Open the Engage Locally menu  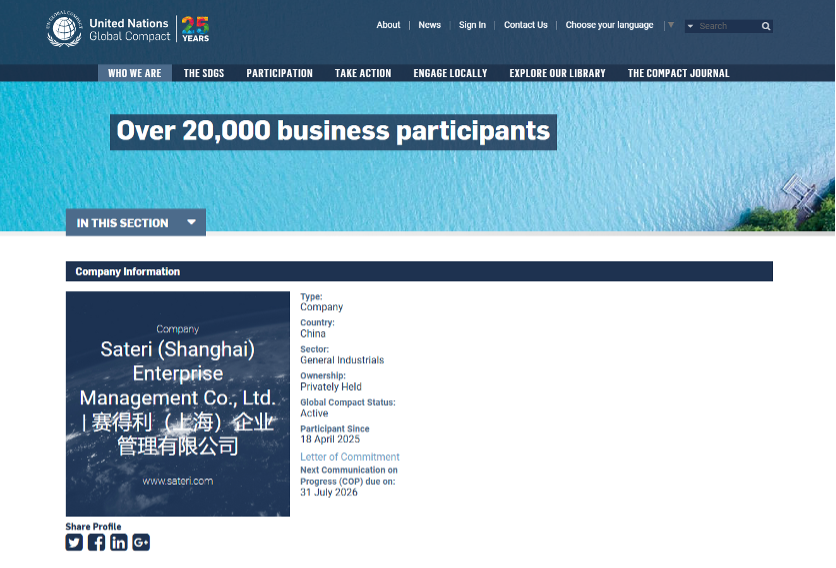(451, 73)
